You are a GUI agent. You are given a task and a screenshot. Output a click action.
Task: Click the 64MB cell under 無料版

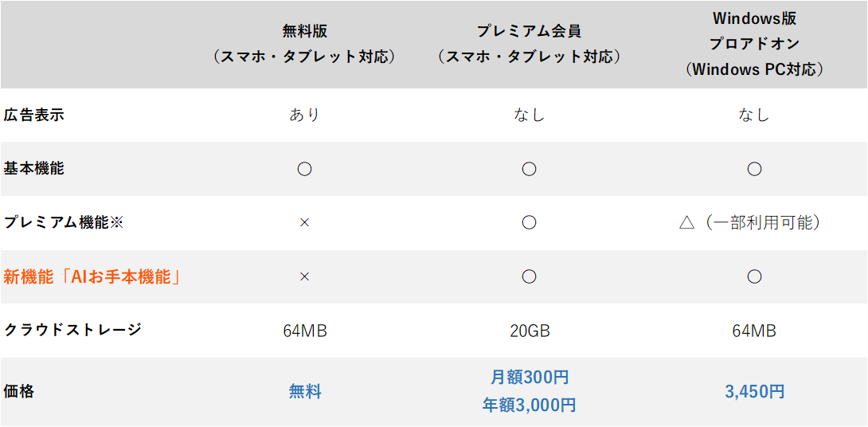coord(304,331)
